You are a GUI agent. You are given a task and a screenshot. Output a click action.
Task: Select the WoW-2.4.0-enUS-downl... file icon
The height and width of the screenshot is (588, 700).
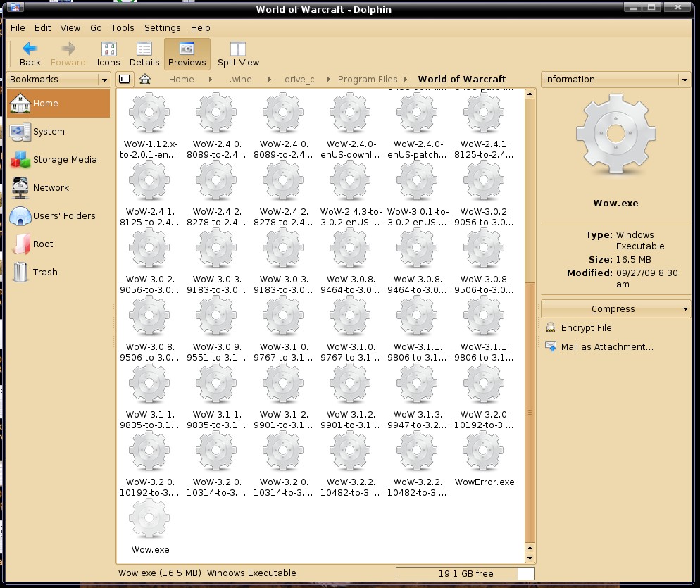coord(350,113)
